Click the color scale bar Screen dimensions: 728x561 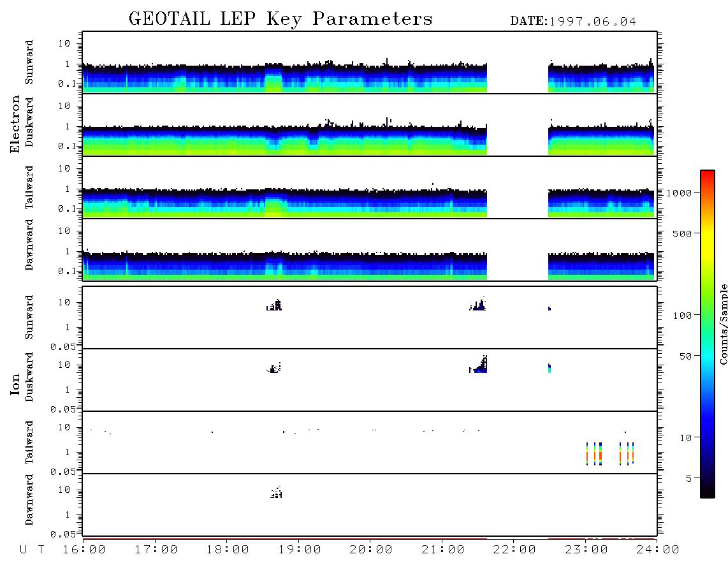tap(708, 334)
